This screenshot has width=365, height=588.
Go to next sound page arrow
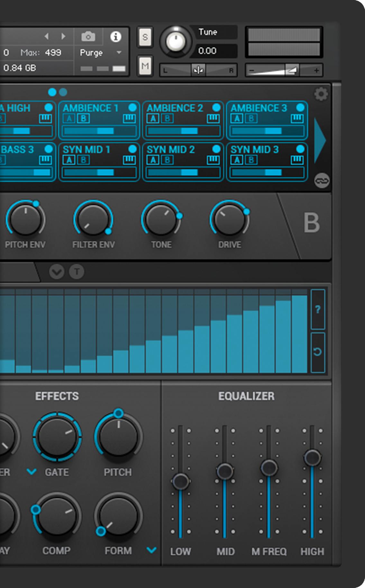tap(320, 140)
